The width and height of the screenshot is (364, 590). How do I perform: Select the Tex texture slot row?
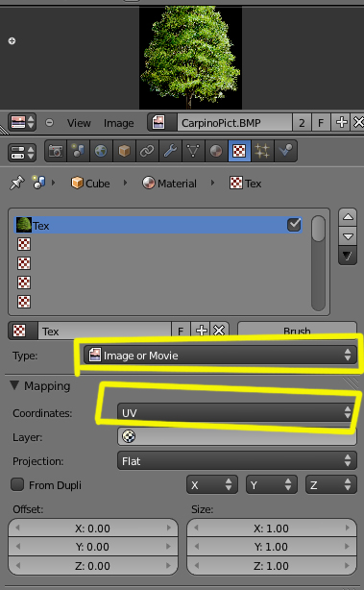pos(158,225)
